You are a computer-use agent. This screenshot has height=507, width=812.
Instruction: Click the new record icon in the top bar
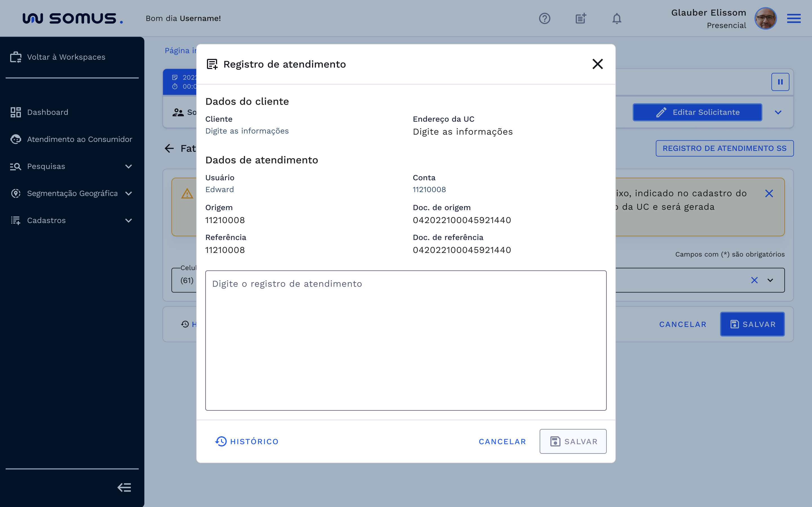point(581,18)
